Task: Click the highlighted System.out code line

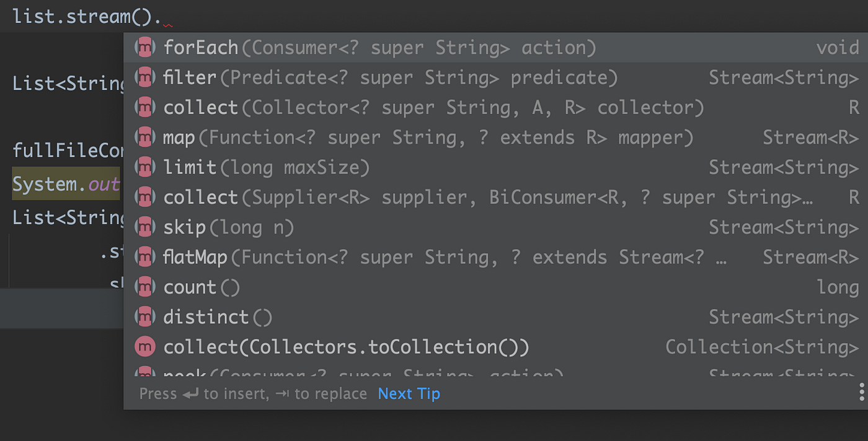Action: (x=66, y=185)
